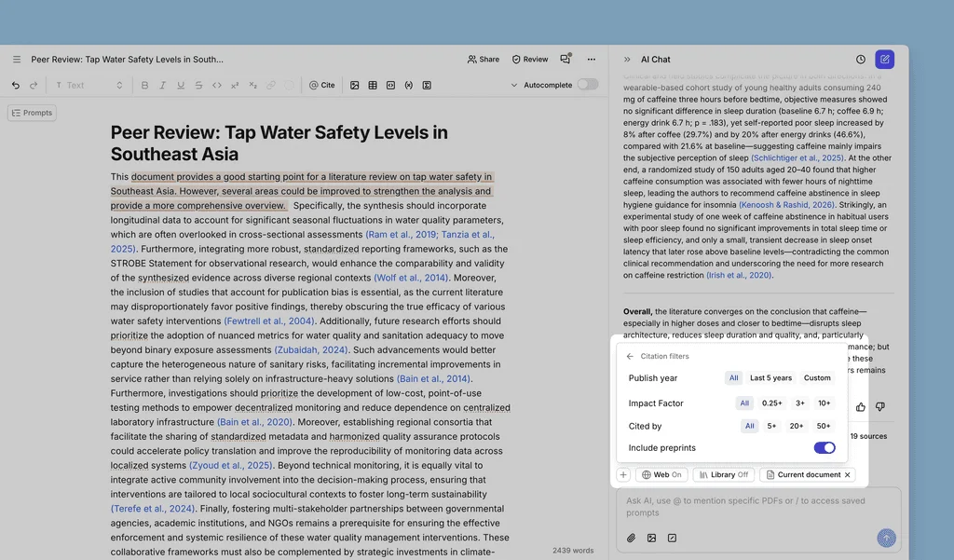Image resolution: width=954 pixels, height=560 pixels.
Task: Toggle the Autocomplete switch
Action: pos(588,85)
